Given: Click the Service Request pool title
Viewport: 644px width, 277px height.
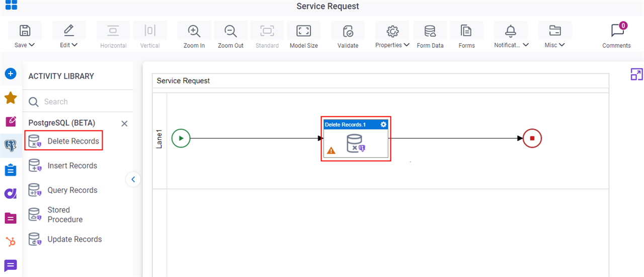Looking at the screenshot, I should (183, 81).
